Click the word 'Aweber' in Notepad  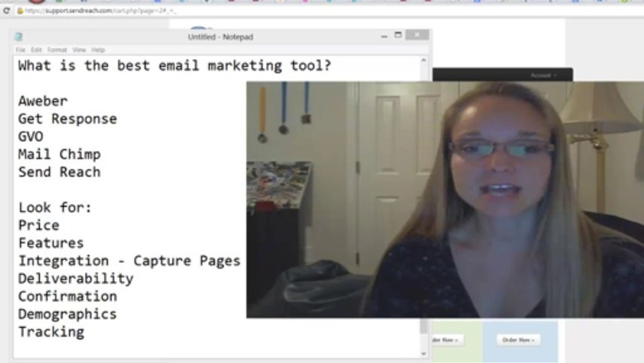[x=43, y=101]
